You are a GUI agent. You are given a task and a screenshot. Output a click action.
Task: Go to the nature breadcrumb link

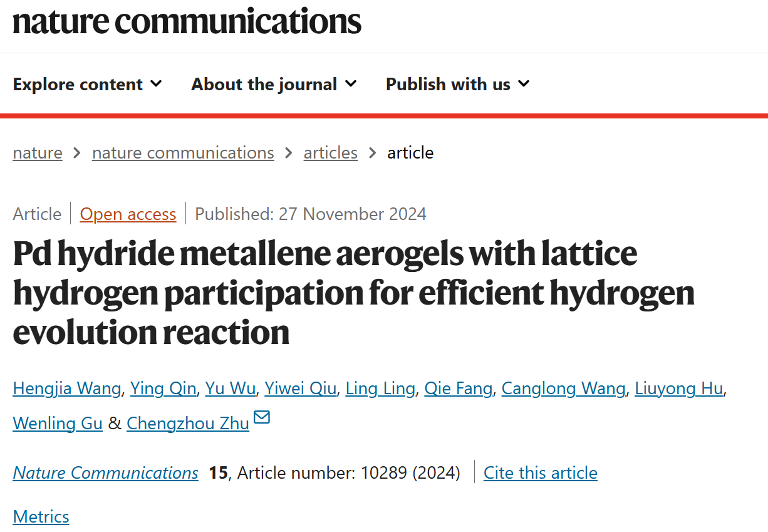click(38, 153)
